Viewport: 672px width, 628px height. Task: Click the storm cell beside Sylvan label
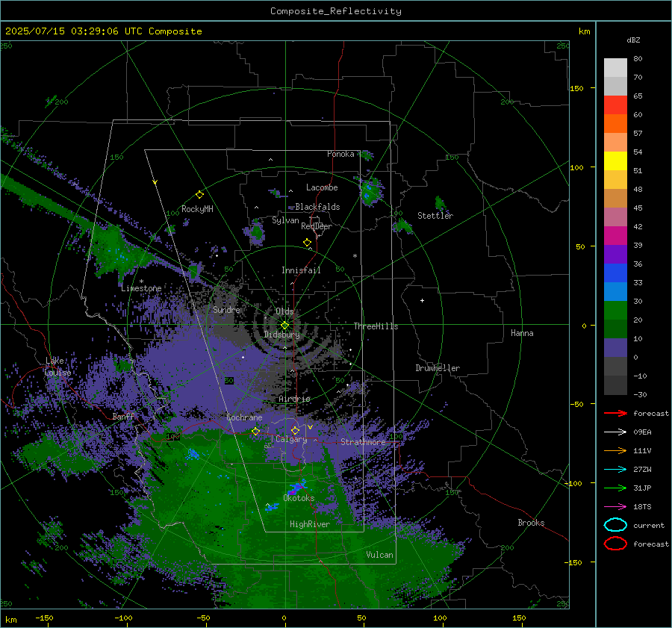pyautogui.click(x=256, y=231)
